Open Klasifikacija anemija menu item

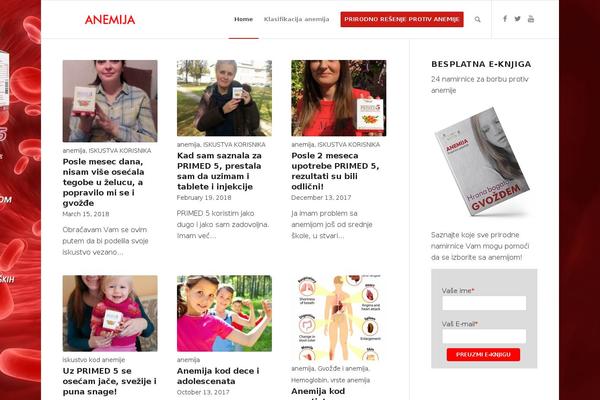pyautogui.click(x=297, y=19)
